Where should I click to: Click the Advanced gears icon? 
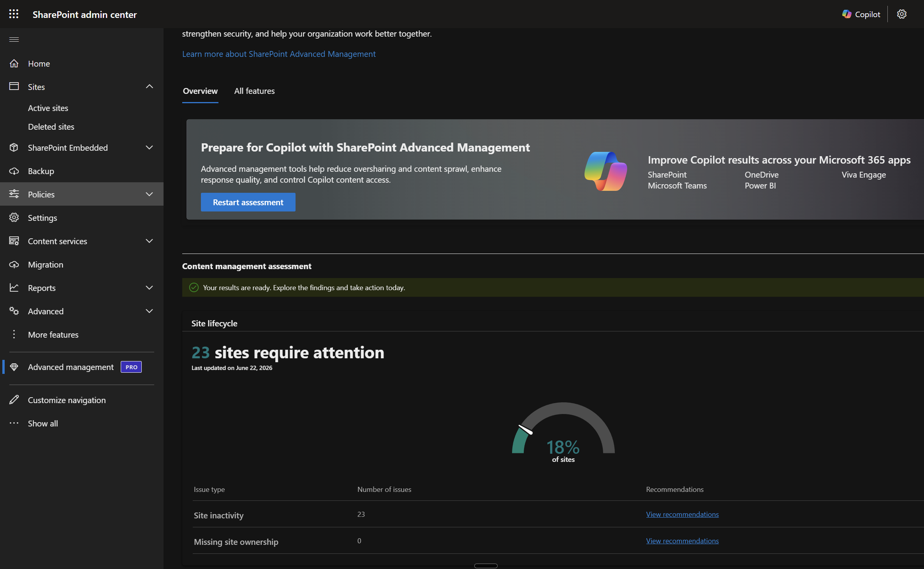[x=14, y=311]
